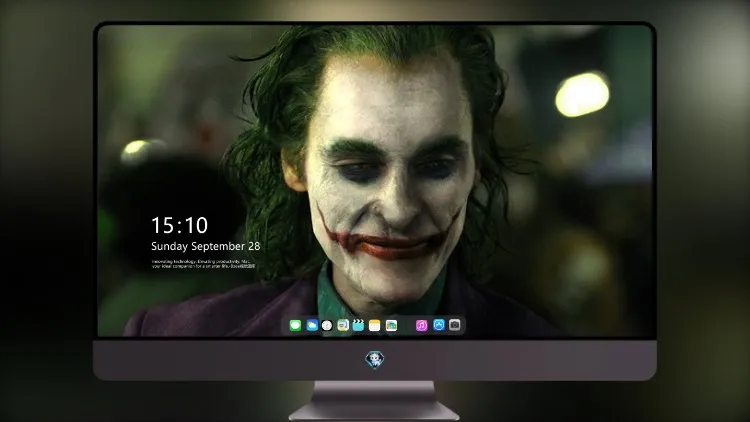The height and width of the screenshot is (422, 750).
Task: Click the badge logo on the monitor chin
Action: click(x=375, y=360)
